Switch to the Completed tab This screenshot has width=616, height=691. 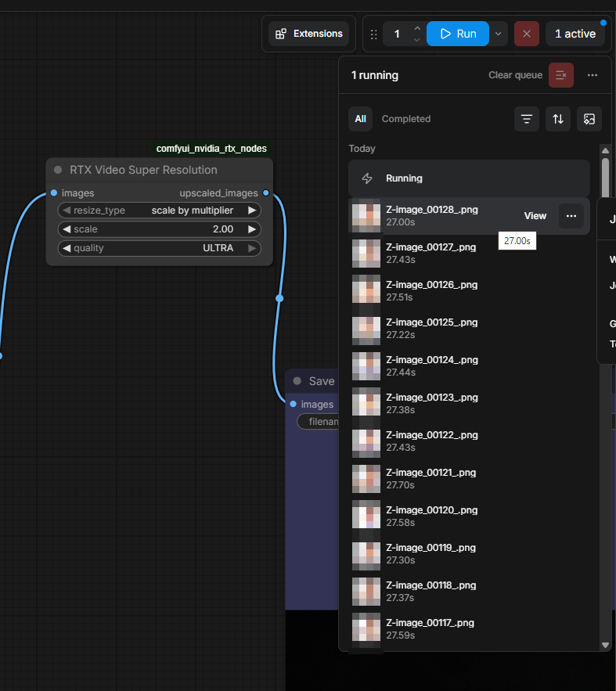pos(405,118)
